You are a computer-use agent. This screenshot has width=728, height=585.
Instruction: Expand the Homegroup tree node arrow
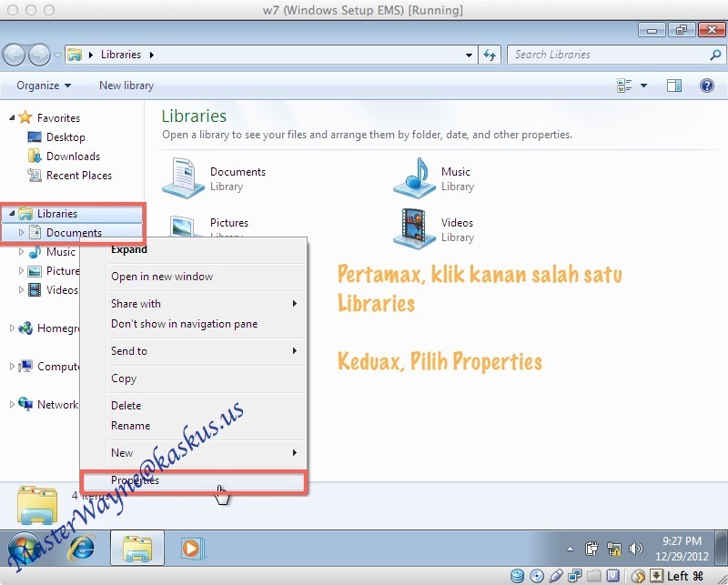click(x=12, y=328)
